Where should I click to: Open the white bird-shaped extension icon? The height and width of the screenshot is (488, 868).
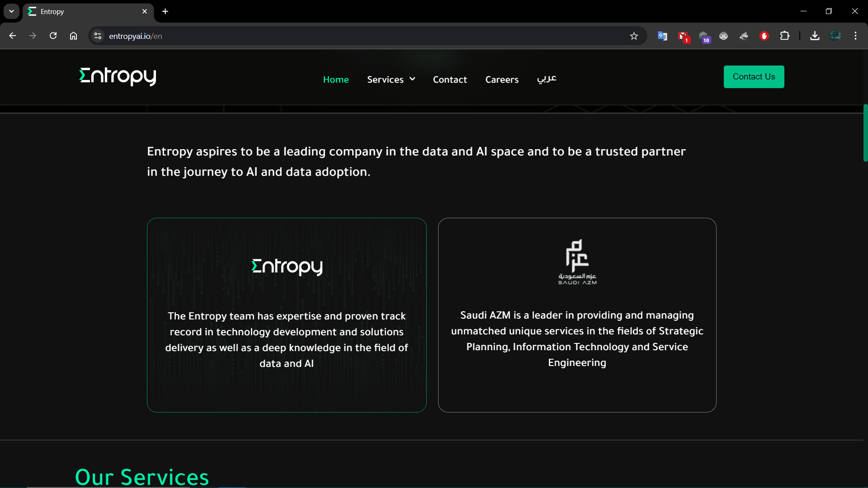click(x=744, y=36)
